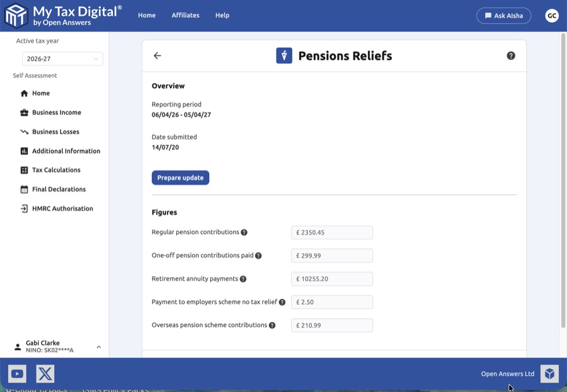Select Affiliates in the top navigation
The image size is (567, 392).
tap(185, 16)
